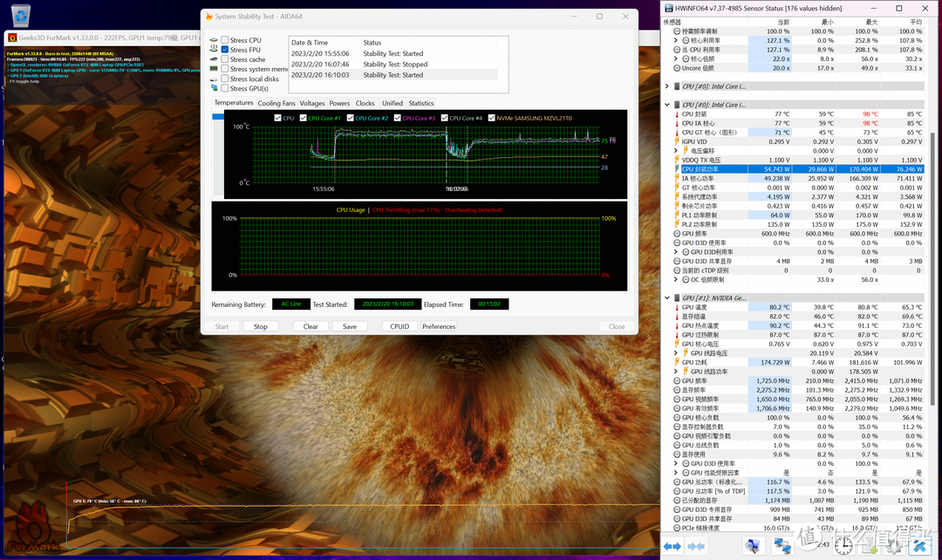Open AIDA64 Preferences
Image resolution: width=942 pixels, height=560 pixels.
tap(439, 326)
